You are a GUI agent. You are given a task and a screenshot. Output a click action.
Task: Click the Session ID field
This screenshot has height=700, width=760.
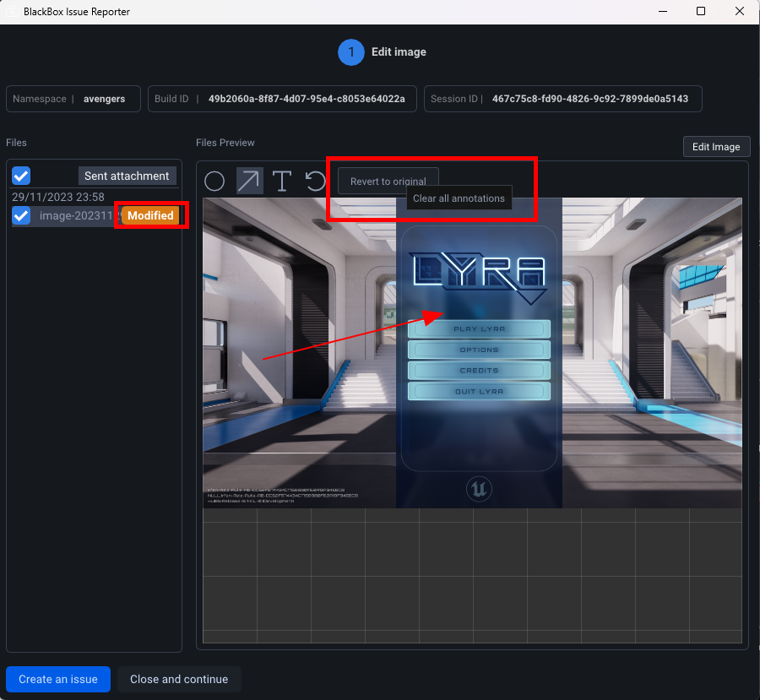[562, 99]
